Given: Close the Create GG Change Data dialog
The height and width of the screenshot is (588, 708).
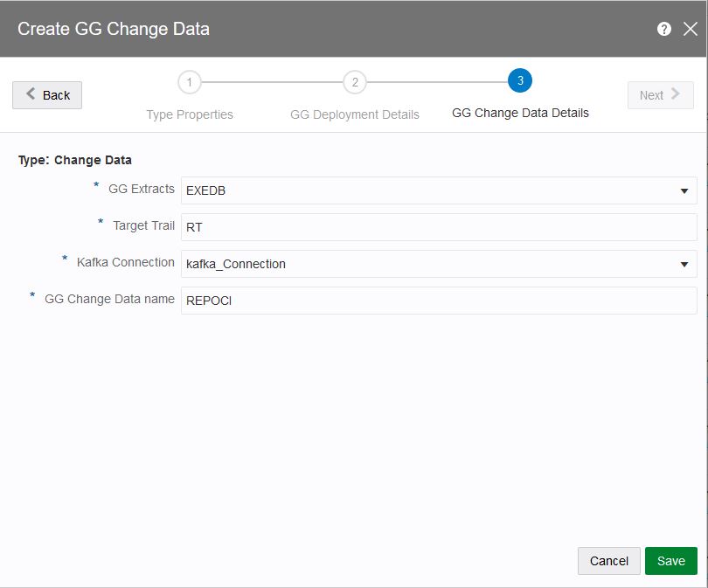Looking at the screenshot, I should click(x=691, y=29).
